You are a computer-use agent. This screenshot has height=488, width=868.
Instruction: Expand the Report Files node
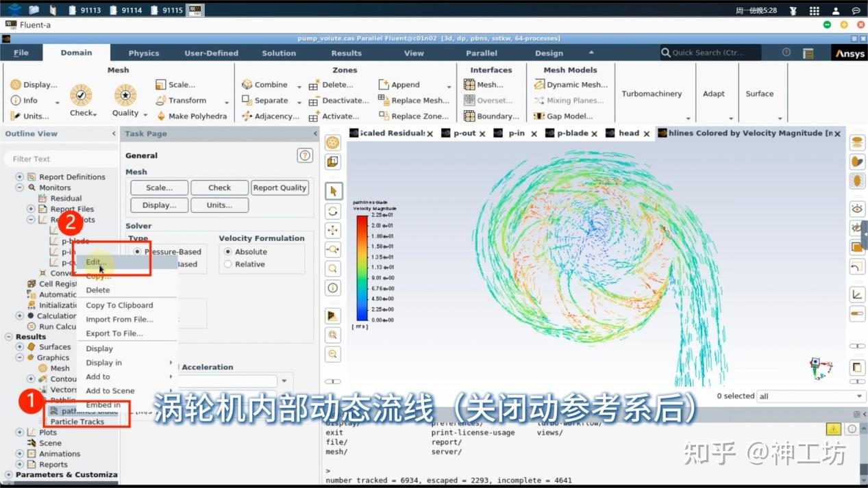31,209
